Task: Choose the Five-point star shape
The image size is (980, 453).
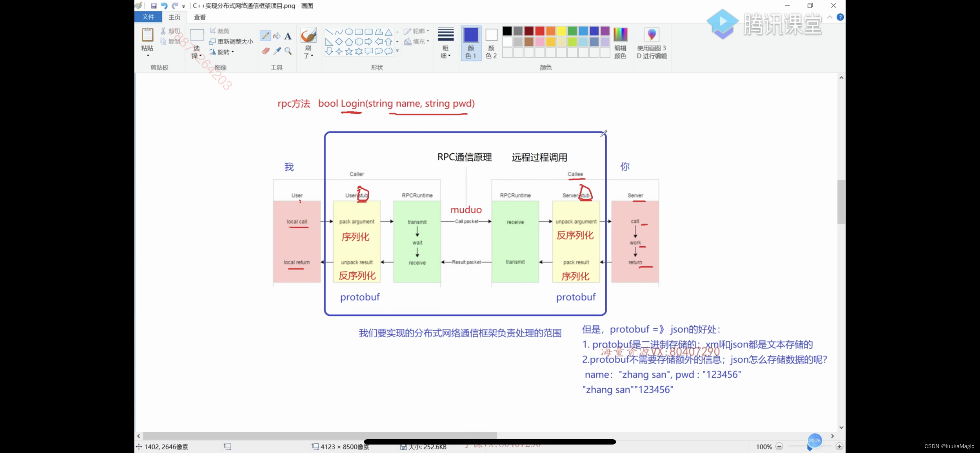Action: pyautogui.click(x=349, y=52)
